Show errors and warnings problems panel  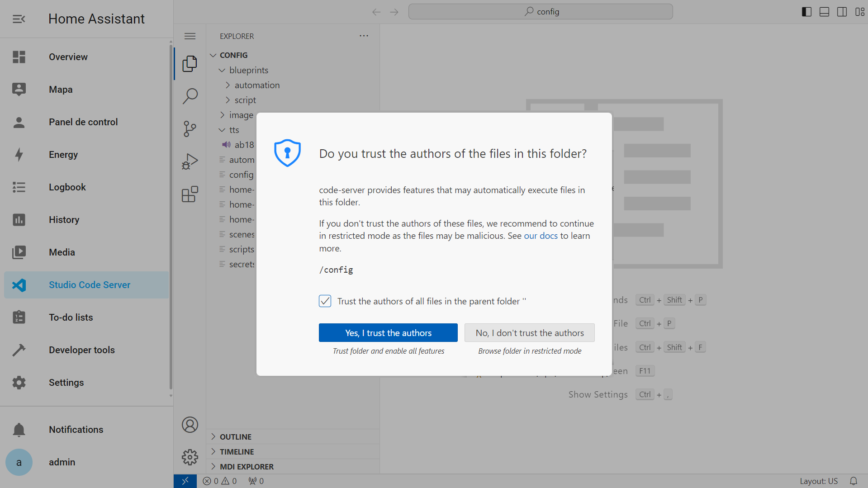pos(220,481)
